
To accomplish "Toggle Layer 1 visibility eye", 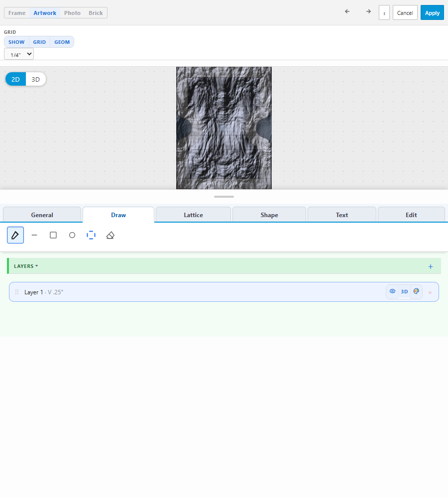I will [392, 291].
